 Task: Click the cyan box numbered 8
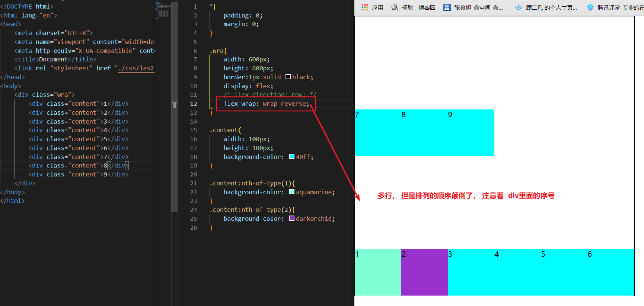(424, 133)
